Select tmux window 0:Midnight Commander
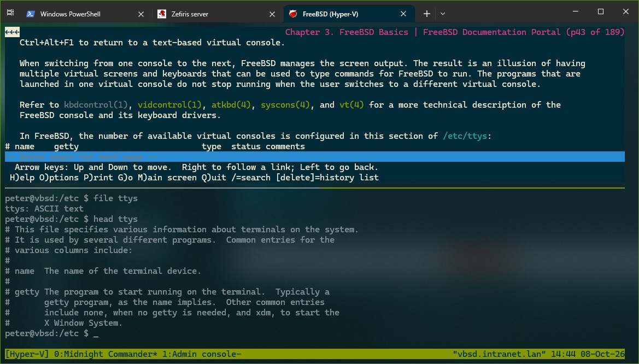 click(105, 354)
